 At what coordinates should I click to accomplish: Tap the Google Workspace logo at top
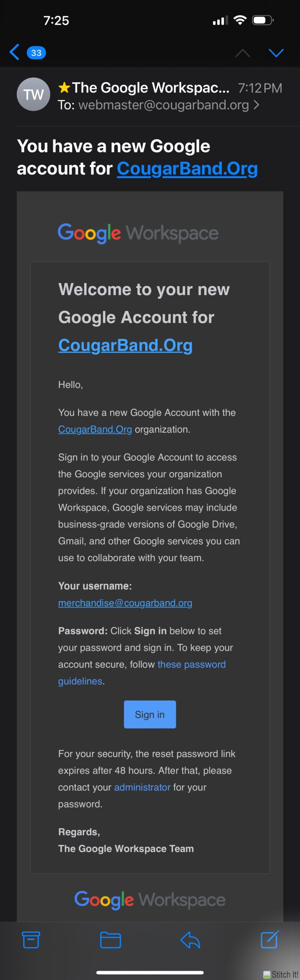pyautogui.click(x=138, y=233)
